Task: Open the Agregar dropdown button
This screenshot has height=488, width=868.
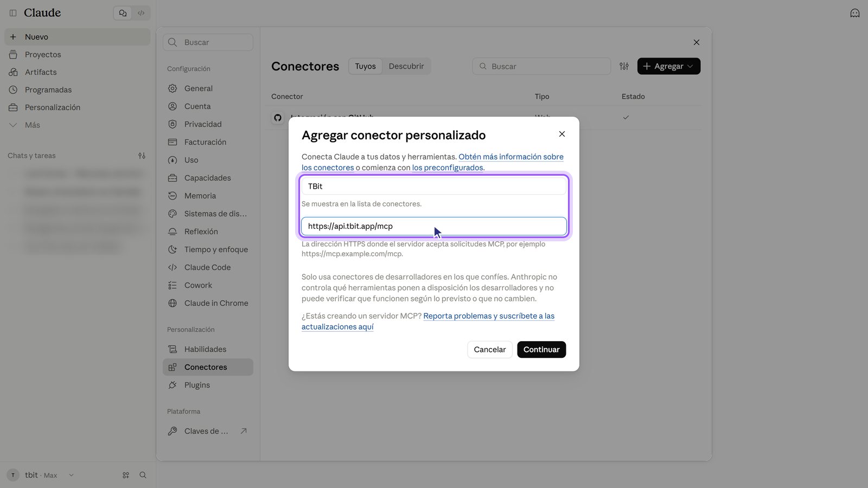Action: [x=668, y=66]
